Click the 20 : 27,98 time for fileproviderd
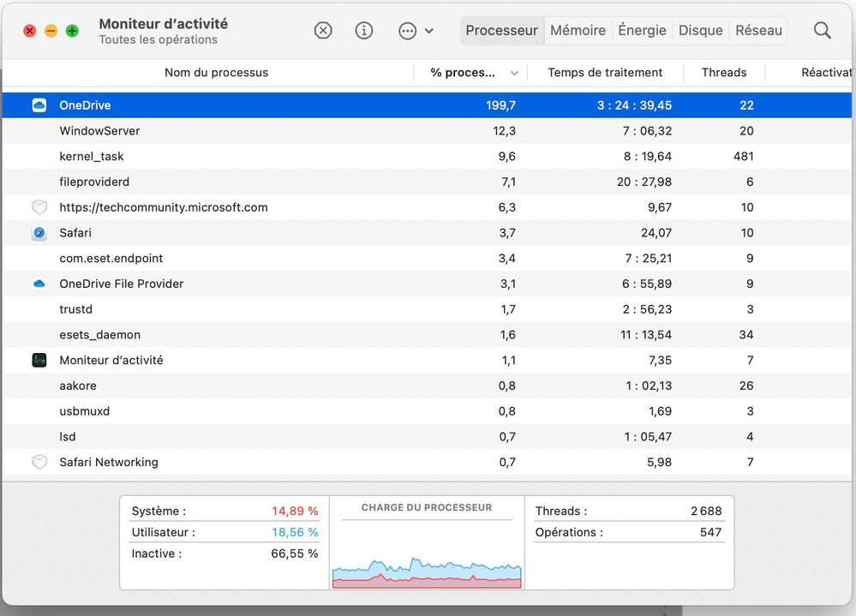 (644, 182)
